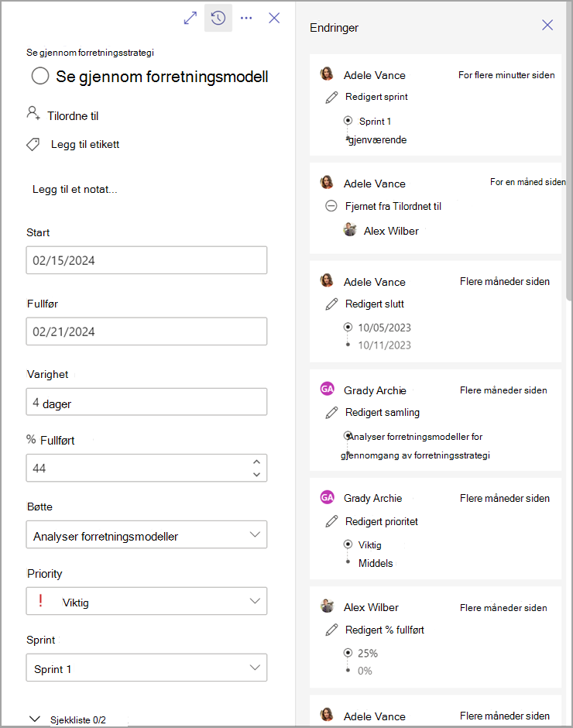This screenshot has height=728, width=573.
Task: Increase % Fullført with up arrow
Action: 257,462
